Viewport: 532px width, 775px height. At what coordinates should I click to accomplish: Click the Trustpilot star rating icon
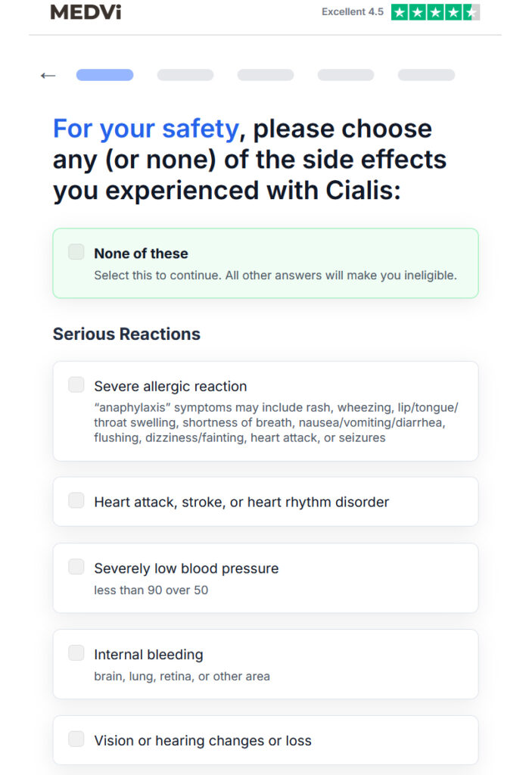[x=435, y=12]
